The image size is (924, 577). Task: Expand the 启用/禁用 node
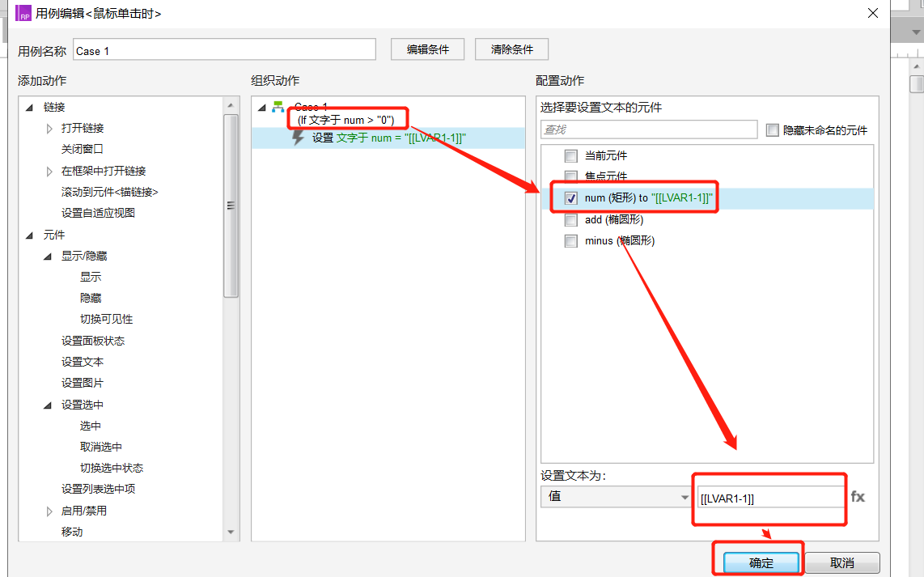(x=49, y=511)
